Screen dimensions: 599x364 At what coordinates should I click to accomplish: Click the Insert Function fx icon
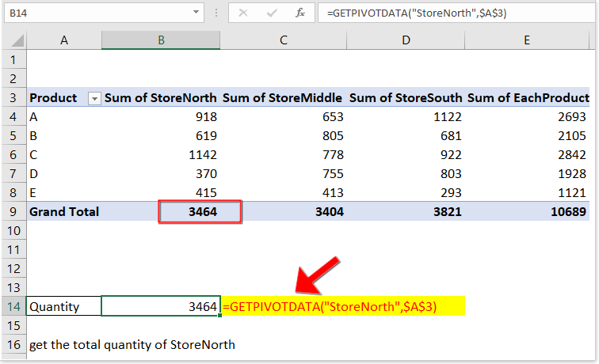coord(299,13)
